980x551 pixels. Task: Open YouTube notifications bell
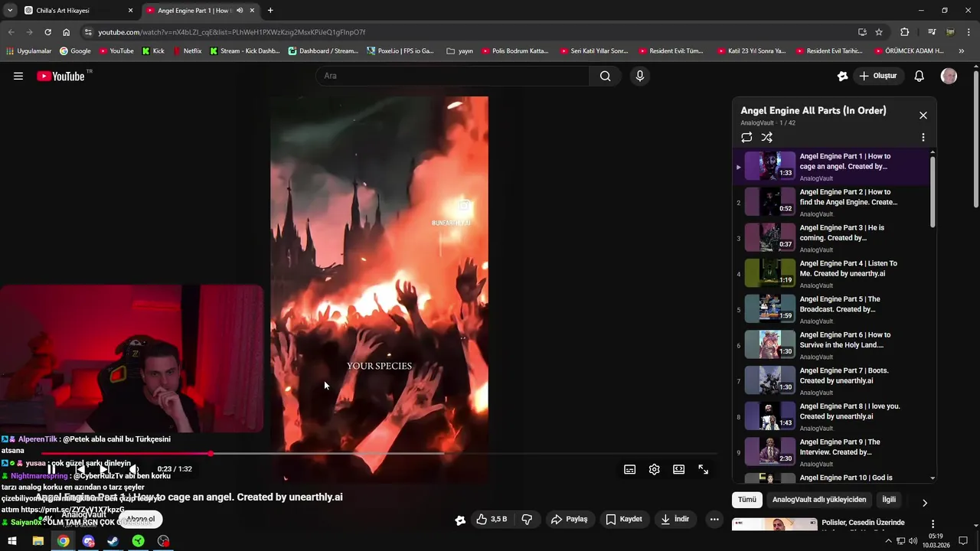[x=920, y=76]
